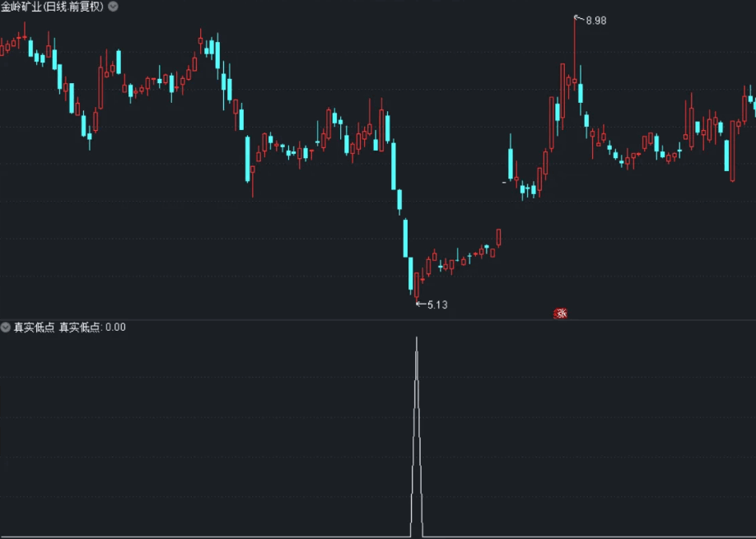Click the indicator spike peak
This screenshot has width=756, height=539.
(417, 338)
